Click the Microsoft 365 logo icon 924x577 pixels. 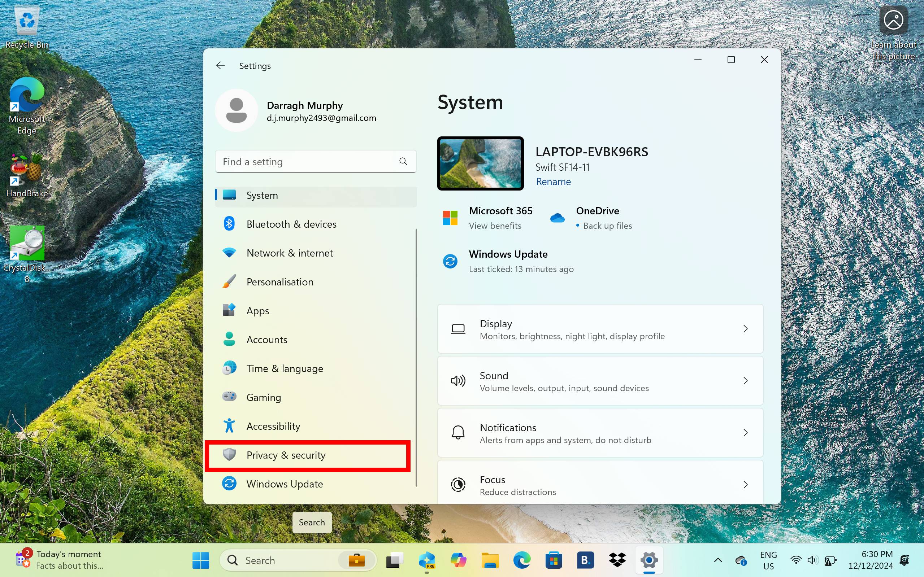[x=451, y=218]
